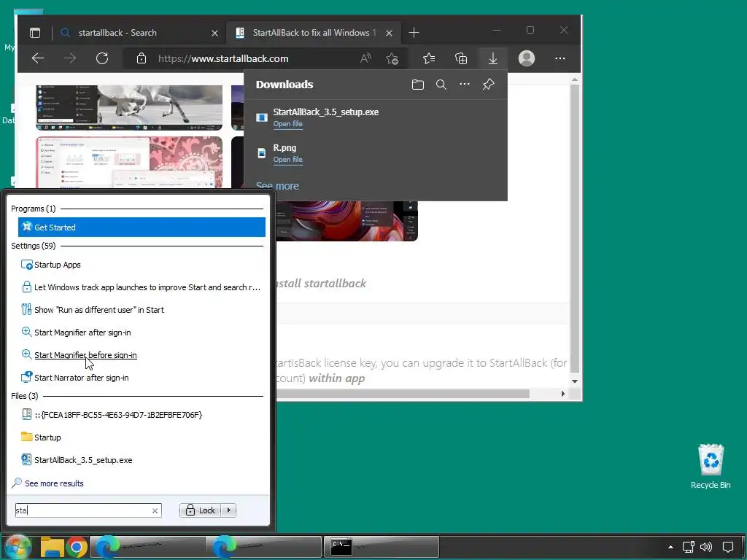
Task: Open downloads folder from Downloads panel
Action: point(418,85)
